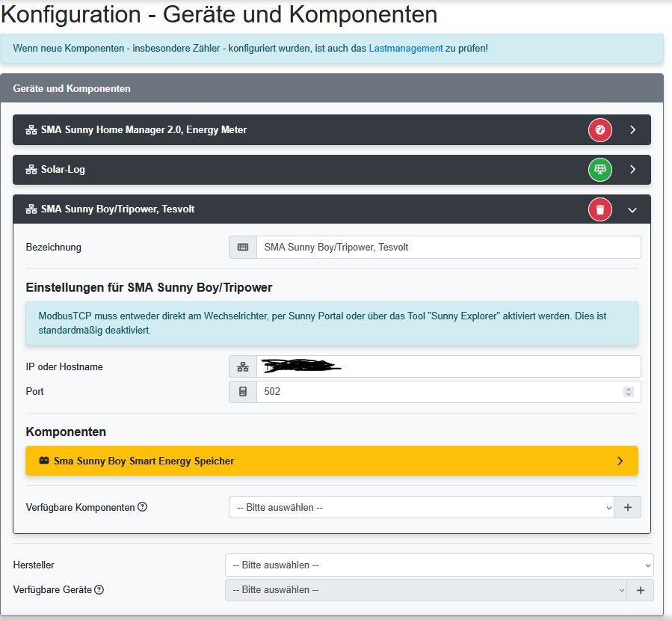Click into the Bezeichnung text field

pos(448,248)
